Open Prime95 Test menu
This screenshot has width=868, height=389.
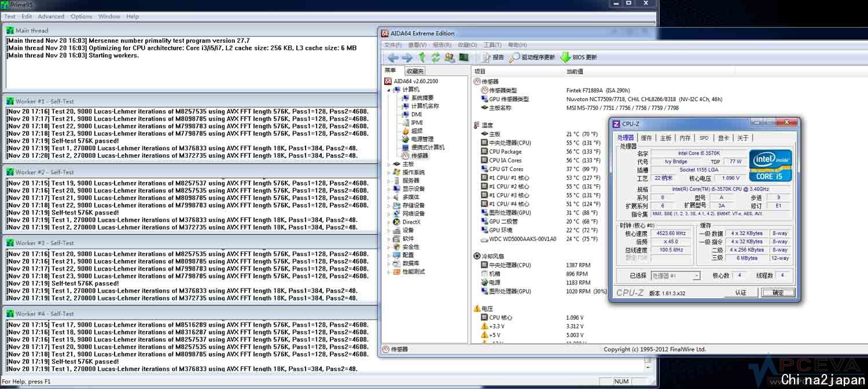10,17
